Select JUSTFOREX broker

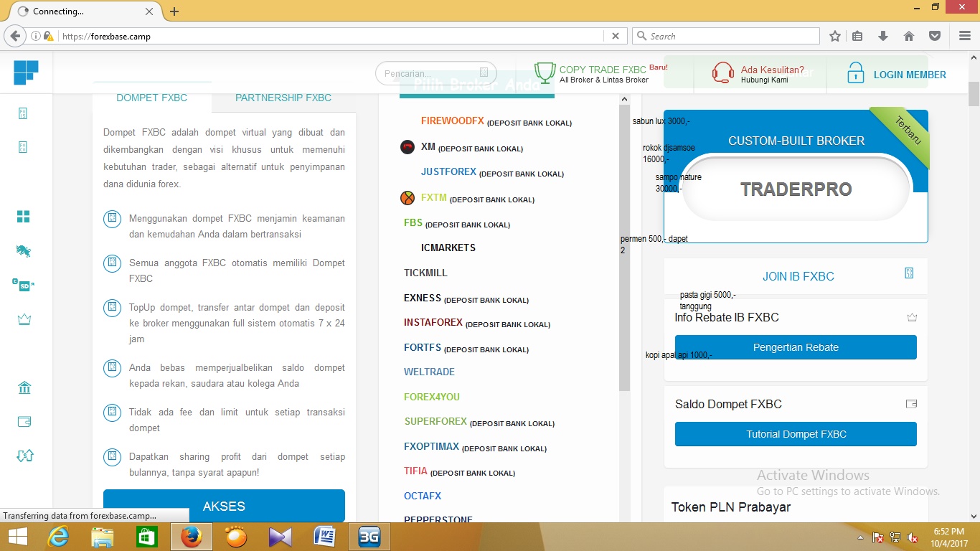tap(448, 172)
